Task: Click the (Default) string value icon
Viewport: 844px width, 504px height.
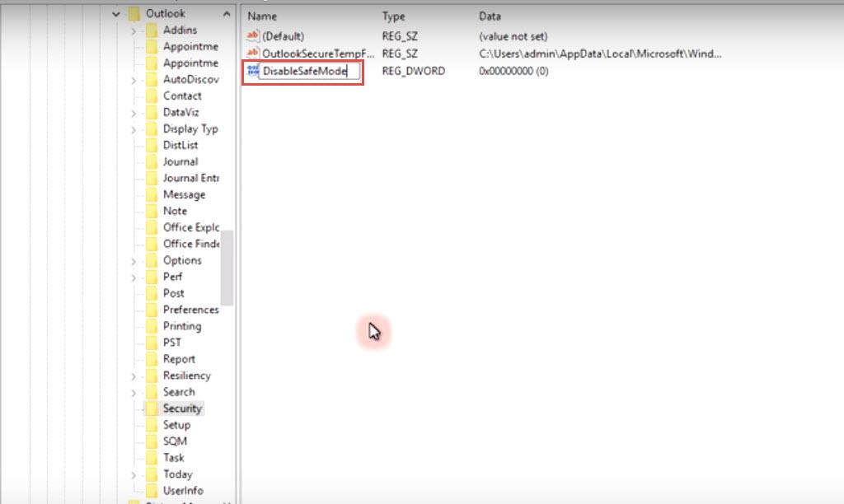Action: (x=252, y=36)
